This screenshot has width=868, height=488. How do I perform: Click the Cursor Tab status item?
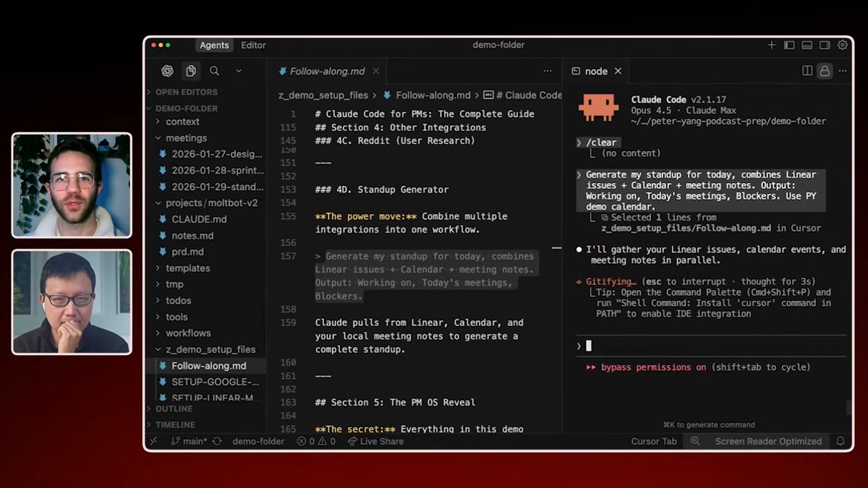coord(654,441)
